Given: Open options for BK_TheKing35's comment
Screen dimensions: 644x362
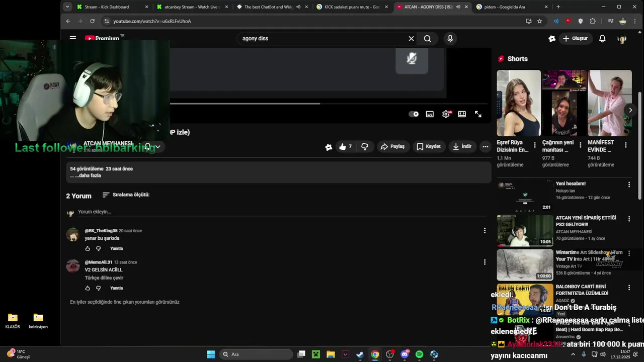Looking at the screenshot, I should (485, 230).
